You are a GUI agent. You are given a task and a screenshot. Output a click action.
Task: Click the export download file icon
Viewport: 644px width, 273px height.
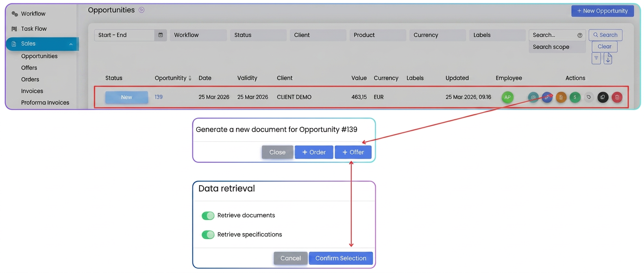(x=608, y=58)
